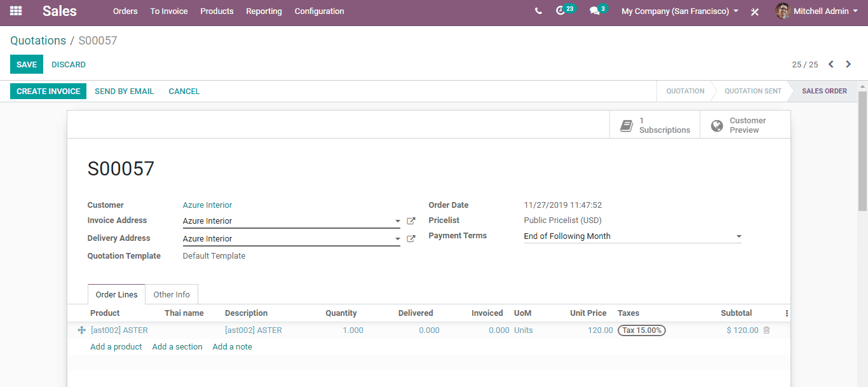Go back to Quotations breadcrumb

38,41
